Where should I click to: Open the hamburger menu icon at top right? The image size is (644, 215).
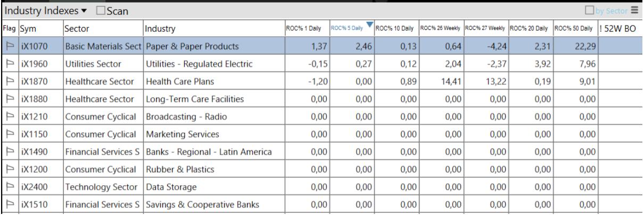coord(634,10)
